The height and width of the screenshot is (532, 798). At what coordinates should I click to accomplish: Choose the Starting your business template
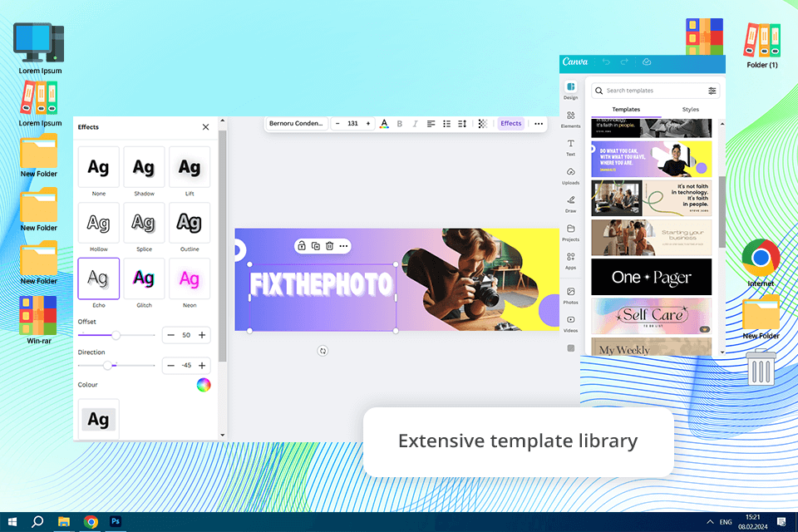pyautogui.click(x=652, y=237)
